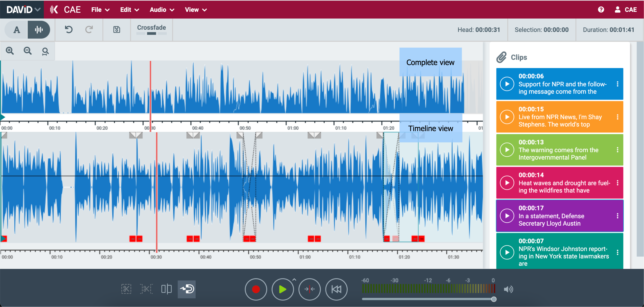Click the split-at-cursor scissors icon
The width and height of the screenshot is (644, 307).
pyautogui.click(x=147, y=289)
